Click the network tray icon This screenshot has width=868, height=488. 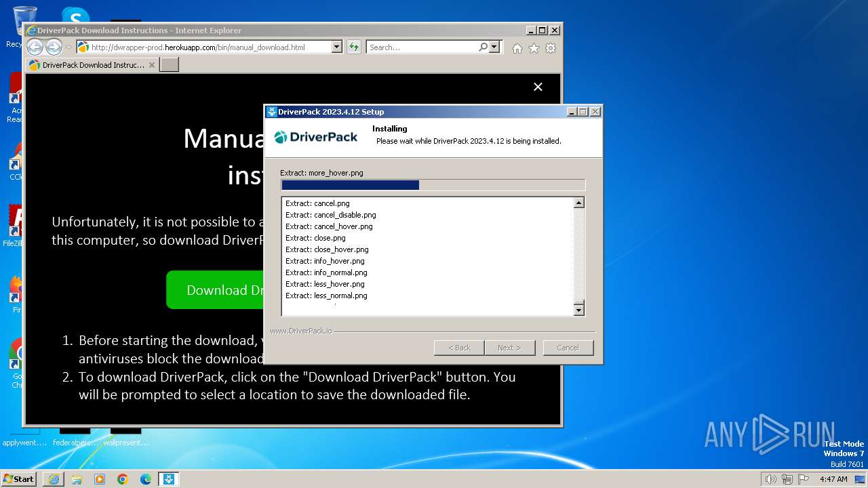pos(787,479)
